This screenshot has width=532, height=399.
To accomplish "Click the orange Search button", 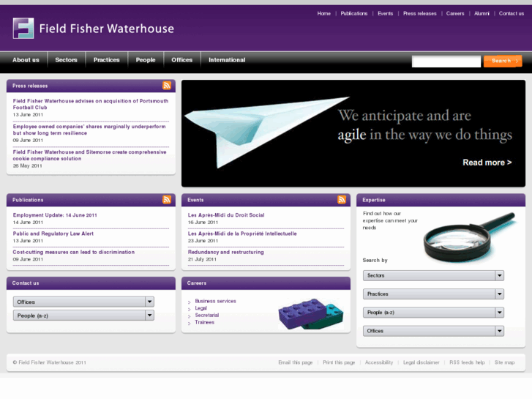I will tap(503, 61).
